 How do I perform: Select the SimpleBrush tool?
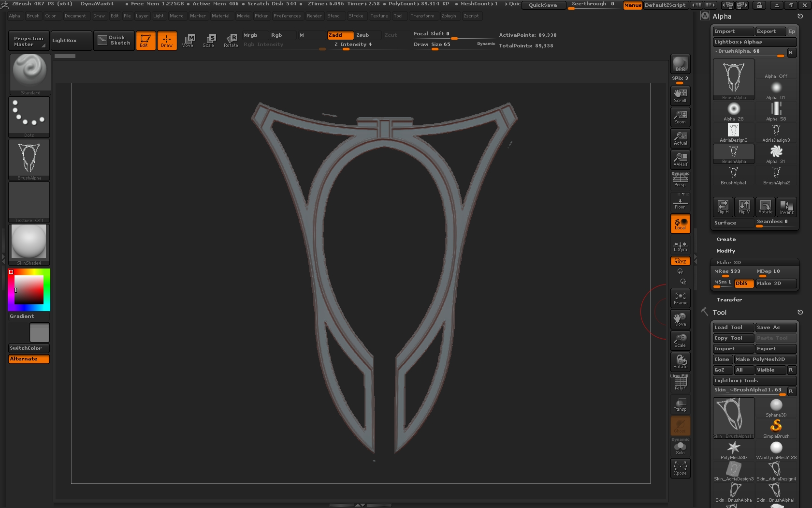(776, 429)
